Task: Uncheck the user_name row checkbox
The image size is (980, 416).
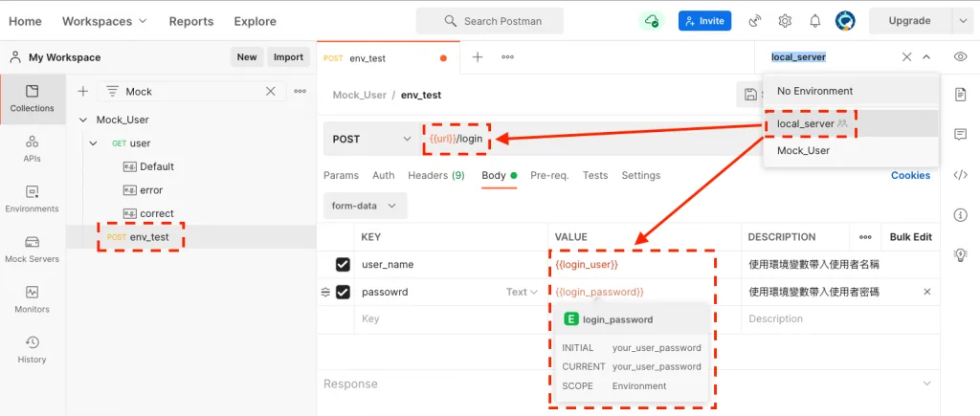Action: pyautogui.click(x=343, y=265)
